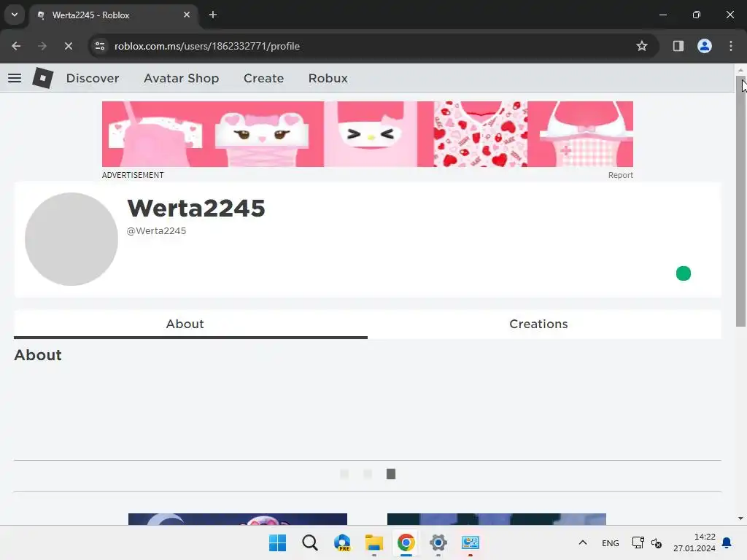Open the Settings gear taskbar app
The height and width of the screenshot is (560, 747).
pos(438,542)
